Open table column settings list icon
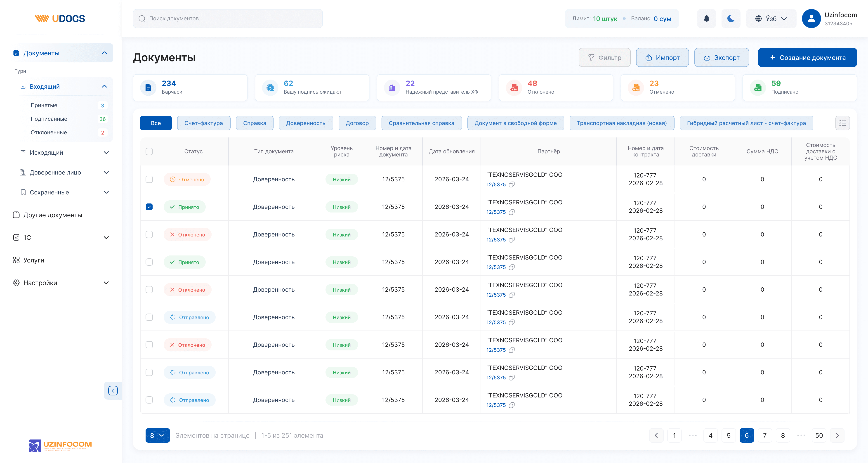Viewport: 868px width, 463px height. (x=842, y=123)
